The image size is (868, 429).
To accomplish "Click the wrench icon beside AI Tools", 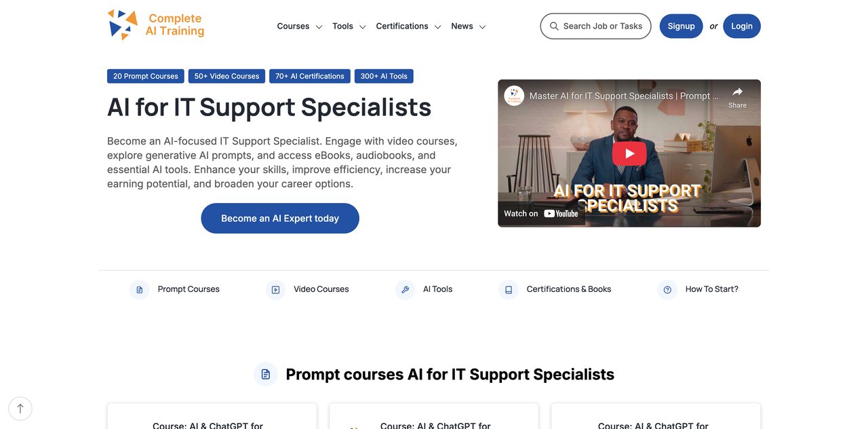I will [x=405, y=290].
